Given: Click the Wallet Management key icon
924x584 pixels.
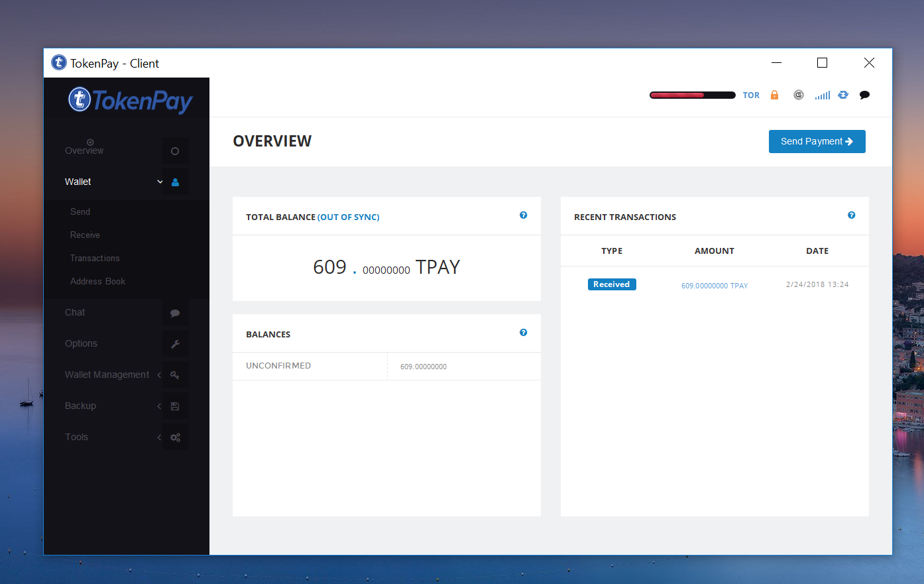Looking at the screenshot, I should point(175,375).
